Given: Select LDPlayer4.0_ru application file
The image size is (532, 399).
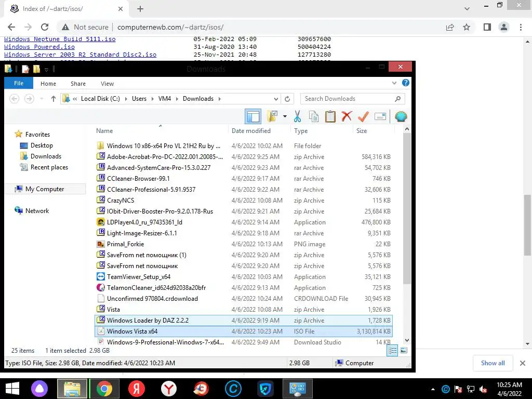Looking at the screenshot, I should click(244, 222).
